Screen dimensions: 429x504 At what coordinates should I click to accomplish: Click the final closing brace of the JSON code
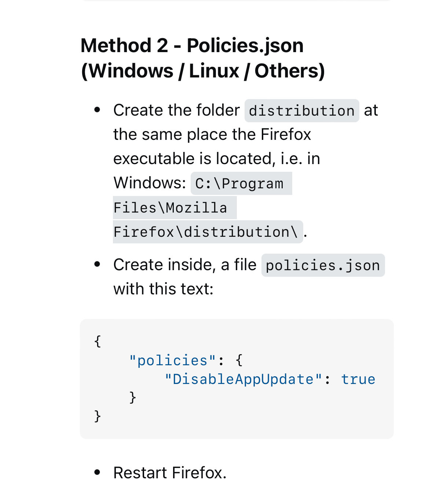coord(98,416)
